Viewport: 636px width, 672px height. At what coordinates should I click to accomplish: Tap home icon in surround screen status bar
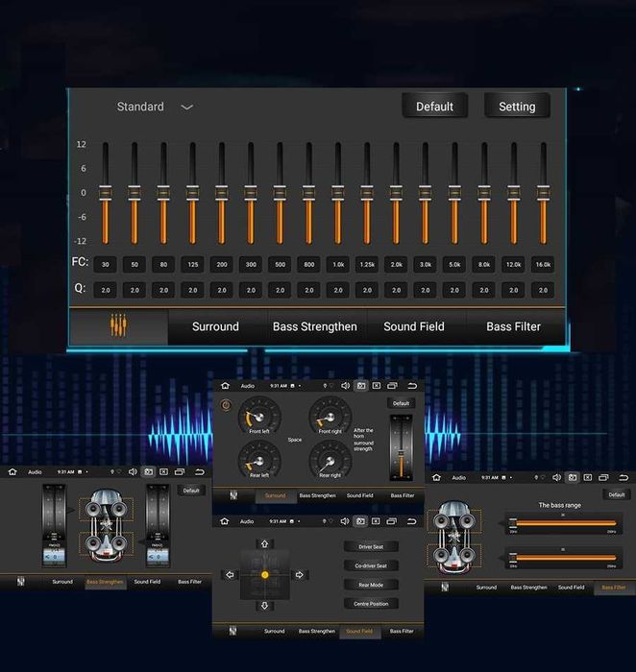(225, 386)
